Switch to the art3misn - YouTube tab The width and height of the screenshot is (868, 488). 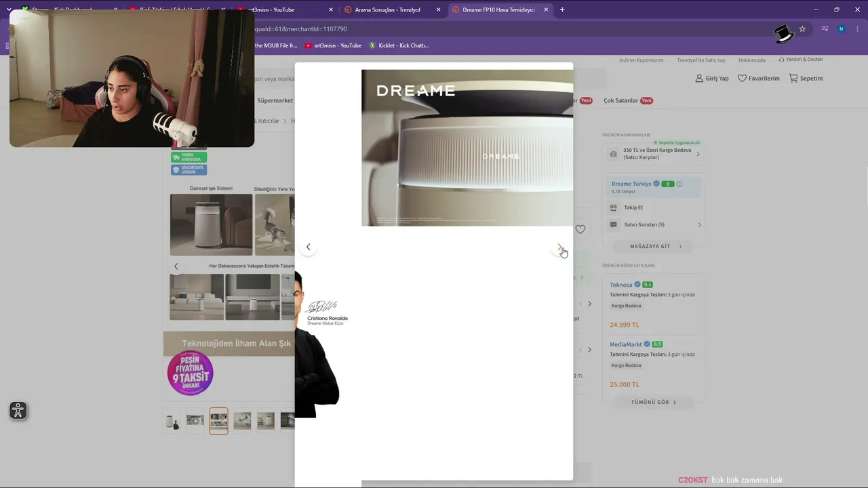pos(285,9)
